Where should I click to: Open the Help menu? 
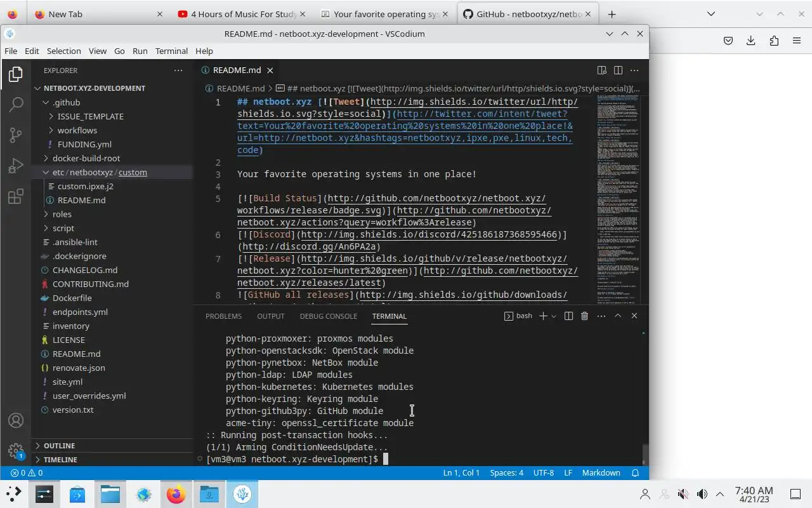point(204,51)
